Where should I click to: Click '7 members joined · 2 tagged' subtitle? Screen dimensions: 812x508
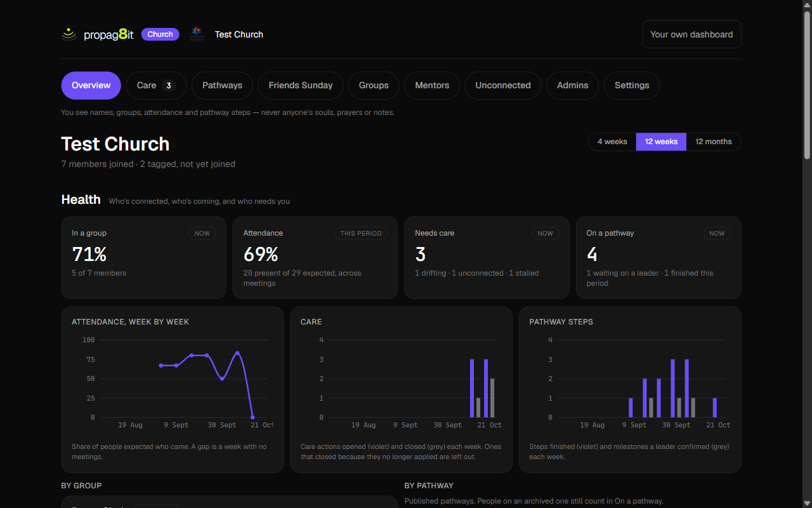pos(148,164)
